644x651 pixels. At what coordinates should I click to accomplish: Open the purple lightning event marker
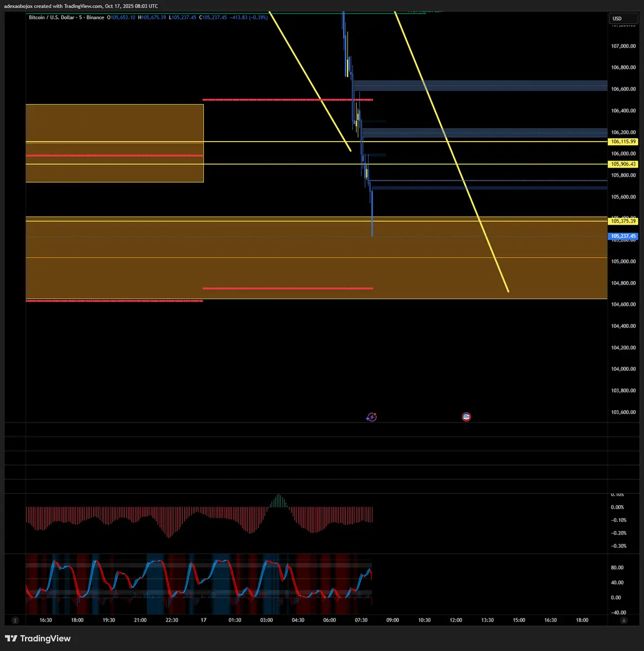[x=371, y=417]
